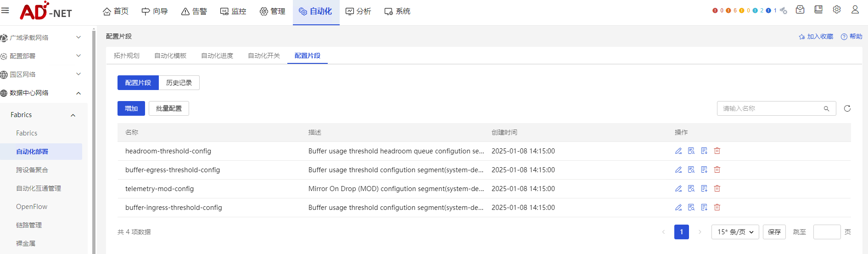
Task: Go to the 监控 top menu
Action: pyautogui.click(x=233, y=11)
